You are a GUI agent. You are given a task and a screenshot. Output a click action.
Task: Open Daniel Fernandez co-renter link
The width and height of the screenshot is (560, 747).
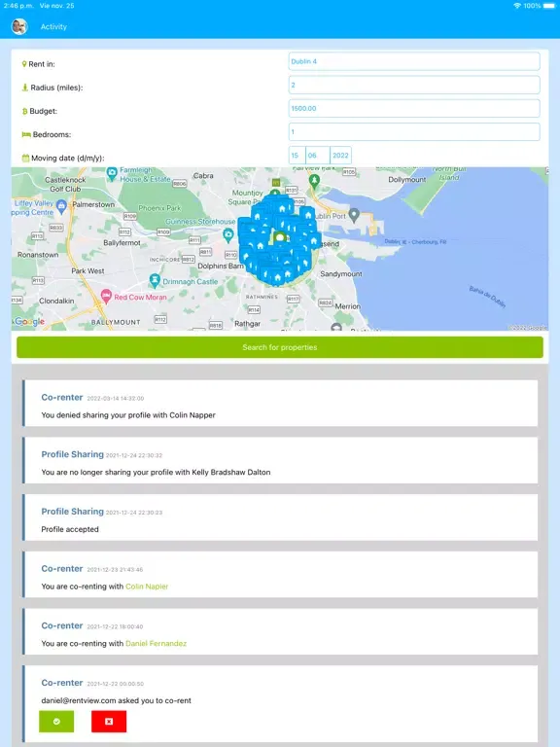(156, 644)
